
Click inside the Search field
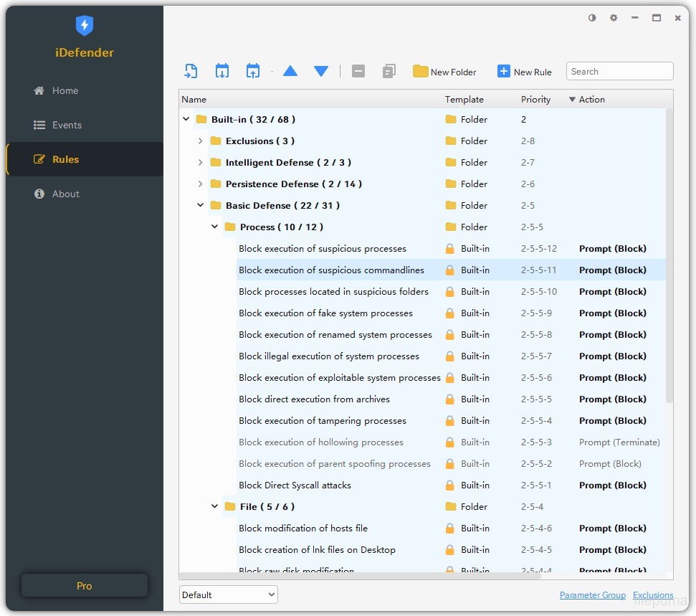pyautogui.click(x=619, y=71)
